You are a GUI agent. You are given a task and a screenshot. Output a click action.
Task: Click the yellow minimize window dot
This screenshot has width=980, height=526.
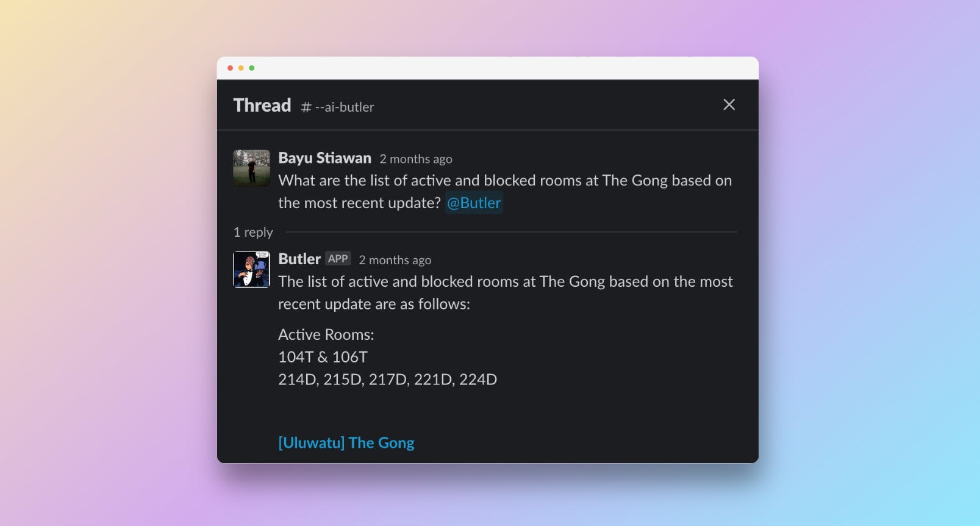pos(241,68)
